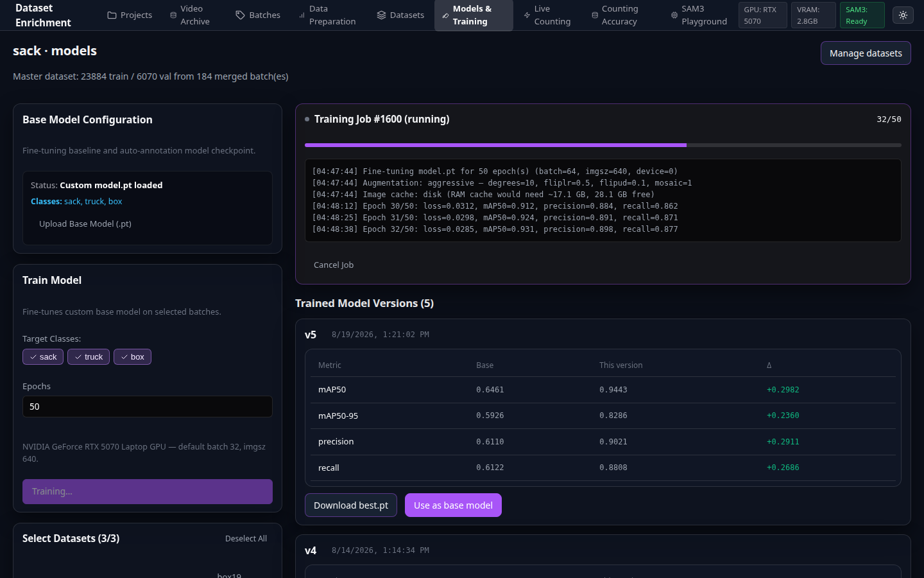Toggle the box target class

132,357
